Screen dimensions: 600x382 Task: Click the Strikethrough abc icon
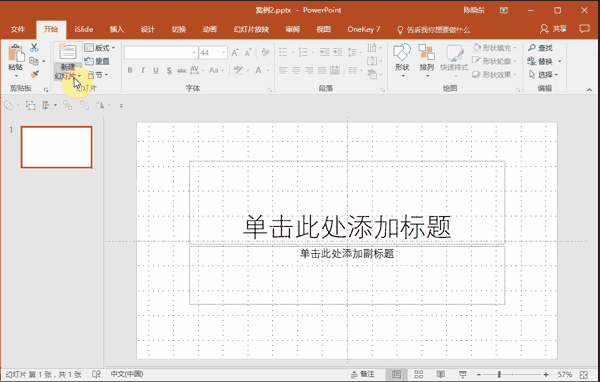coord(181,70)
